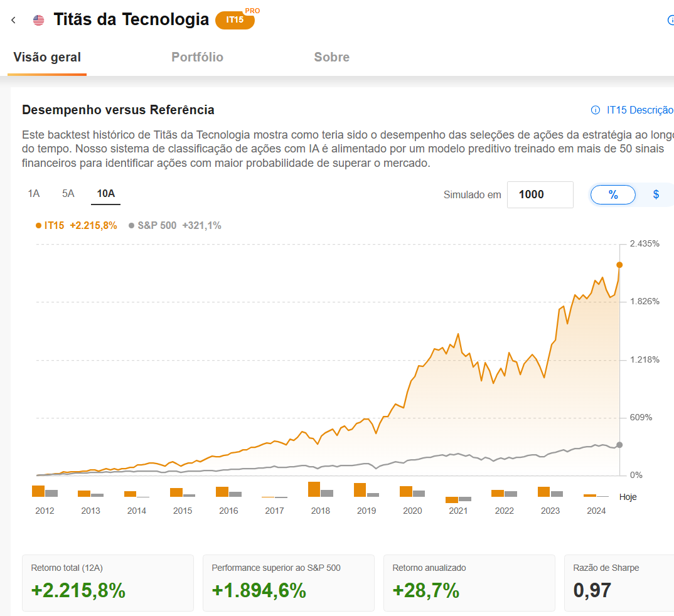Image resolution: width=674 pixels, height=616 pixels.
Task: Click the info icon beside IT15 Descrição
Action: point(596,110)
